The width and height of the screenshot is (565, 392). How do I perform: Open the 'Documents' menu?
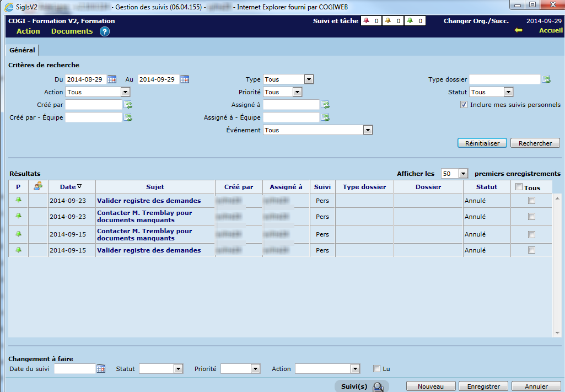tap(72, 31)
